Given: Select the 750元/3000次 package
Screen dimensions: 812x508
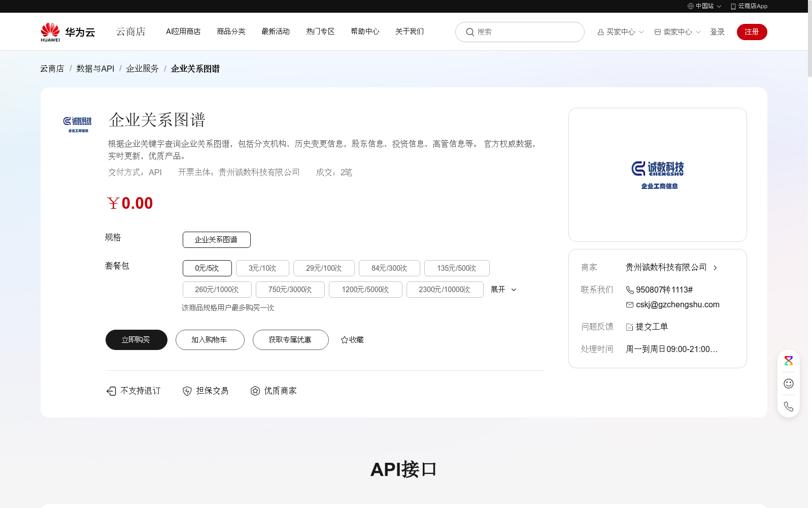Looking at the screenshot, I should [290, 290].
